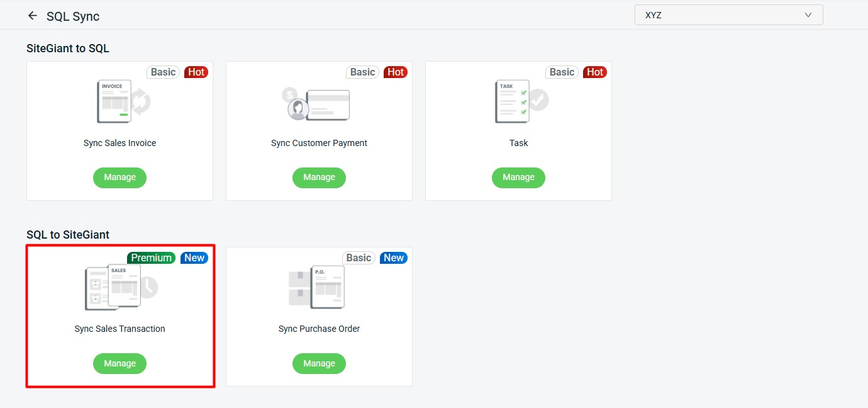Click the red-highlighted Sync Sales Transaction card
Image resolution: width=868 pixels, height=408 pixels.
coord(120,315)
